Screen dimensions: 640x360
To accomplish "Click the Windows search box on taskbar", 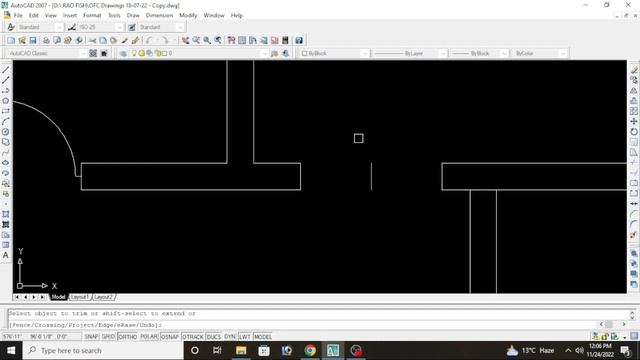I will pyautogui.click(x=103, y=351).
